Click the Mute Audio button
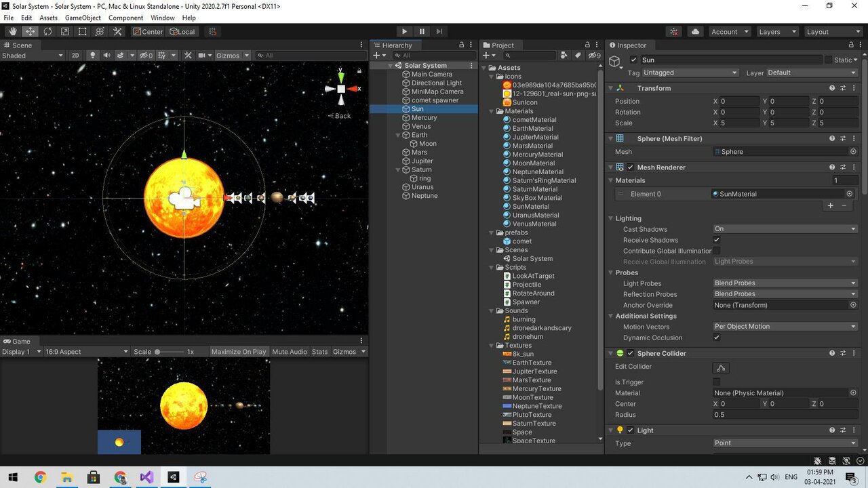 tap(290, 352)
